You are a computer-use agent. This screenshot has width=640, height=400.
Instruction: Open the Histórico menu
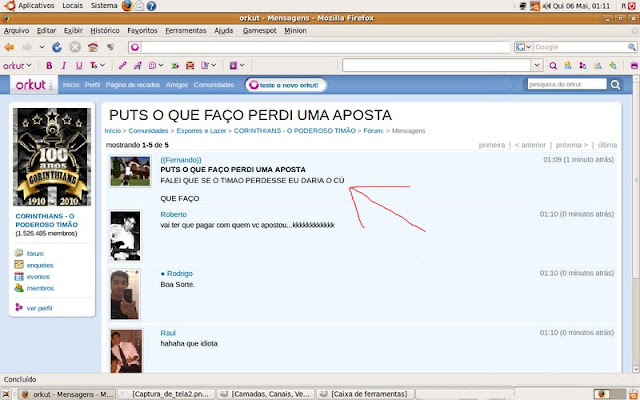105,31
